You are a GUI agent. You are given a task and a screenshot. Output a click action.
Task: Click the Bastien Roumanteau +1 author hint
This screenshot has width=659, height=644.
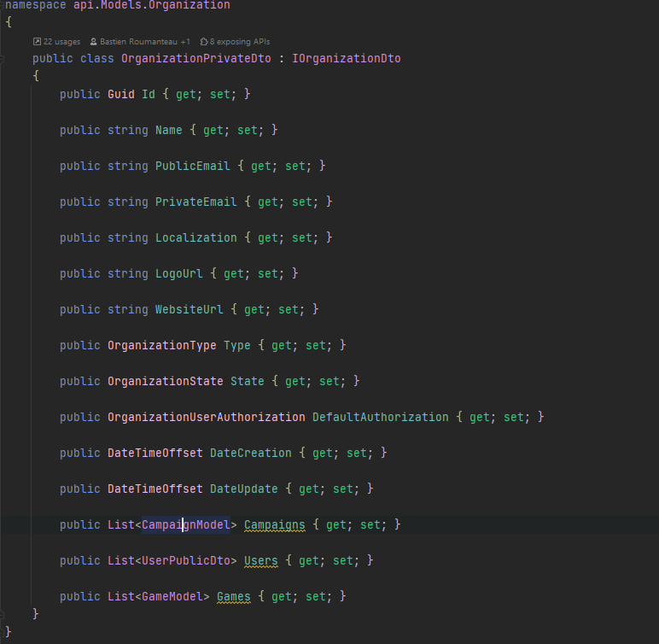(140, 42)
